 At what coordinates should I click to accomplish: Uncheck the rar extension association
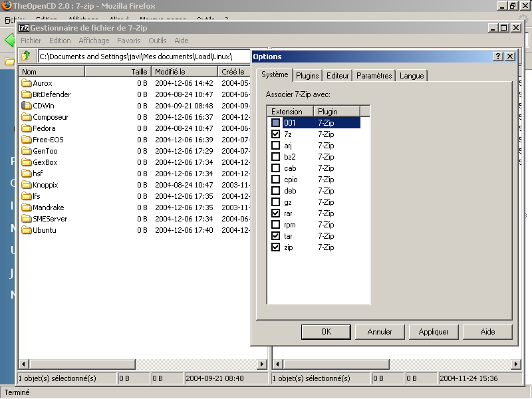275,213
